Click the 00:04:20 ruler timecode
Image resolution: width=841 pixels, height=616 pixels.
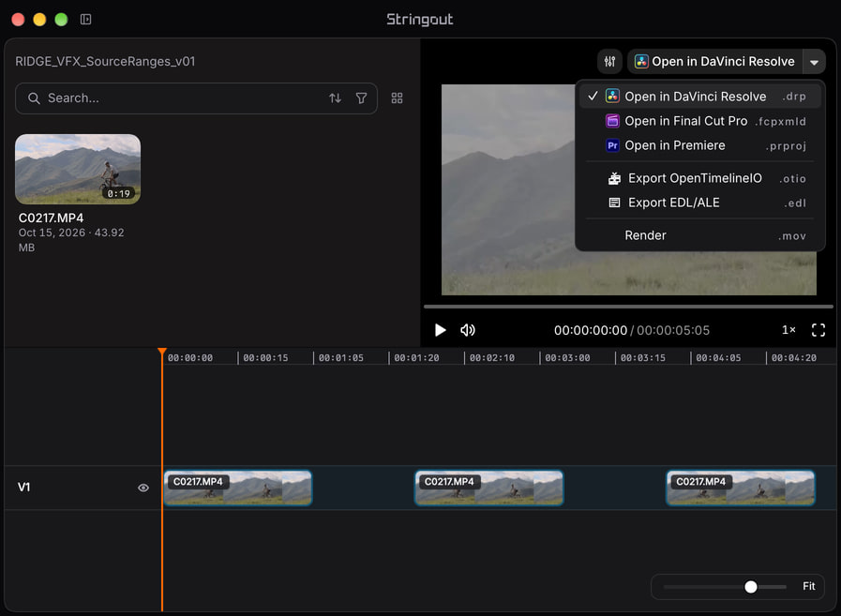click(794, 358)
